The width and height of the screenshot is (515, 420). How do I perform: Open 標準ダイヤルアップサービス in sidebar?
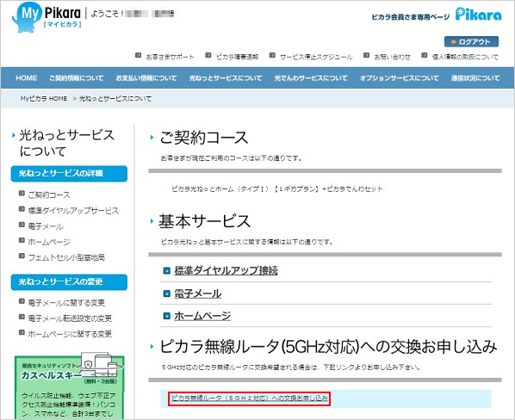73,211
